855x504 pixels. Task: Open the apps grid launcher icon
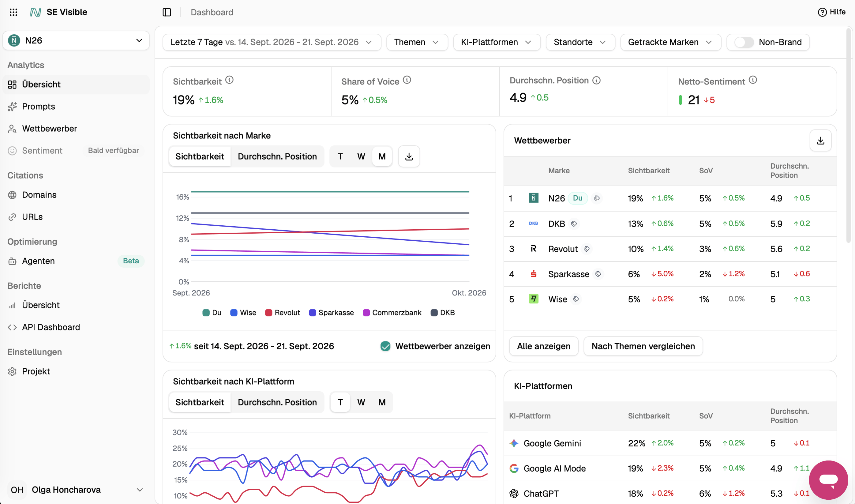click(13, 12)
